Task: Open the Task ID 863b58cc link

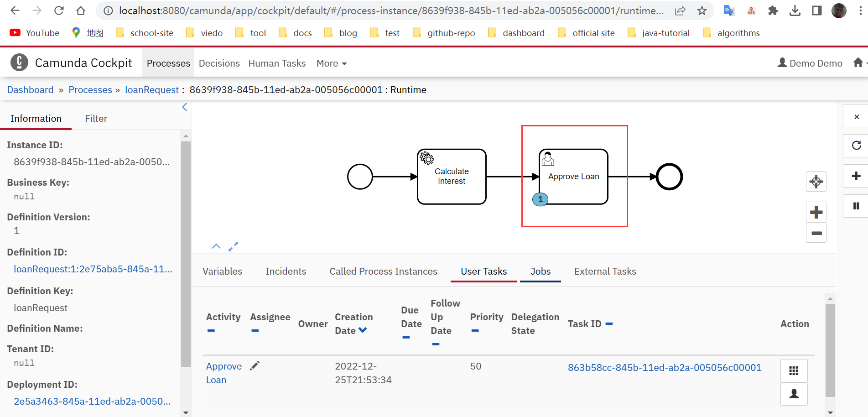Action: click(x=665, y=368)
